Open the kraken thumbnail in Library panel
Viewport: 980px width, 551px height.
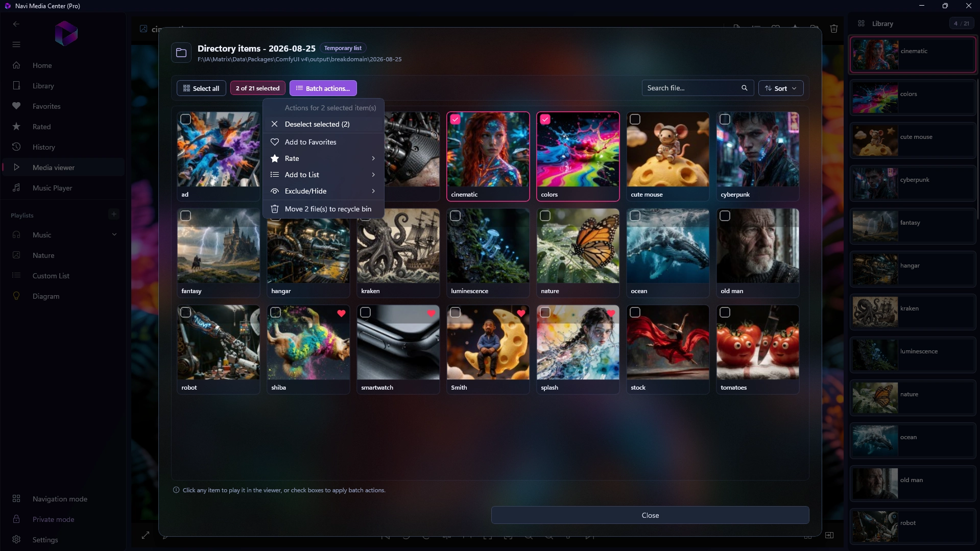coord(875,312)
